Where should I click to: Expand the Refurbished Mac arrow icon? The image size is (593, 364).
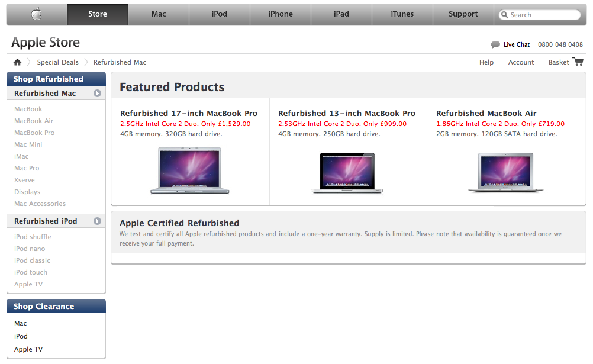coord(97,93)
